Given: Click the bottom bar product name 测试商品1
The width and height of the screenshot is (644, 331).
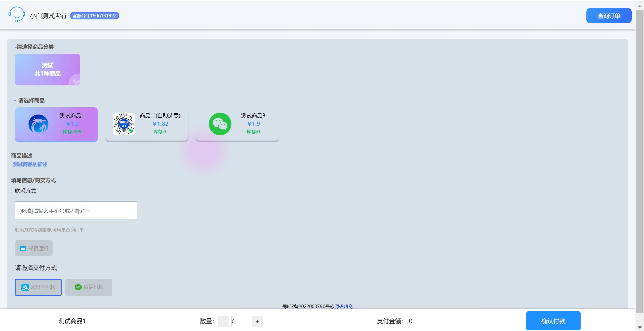Looking at the screenshot, I should 72,321.
